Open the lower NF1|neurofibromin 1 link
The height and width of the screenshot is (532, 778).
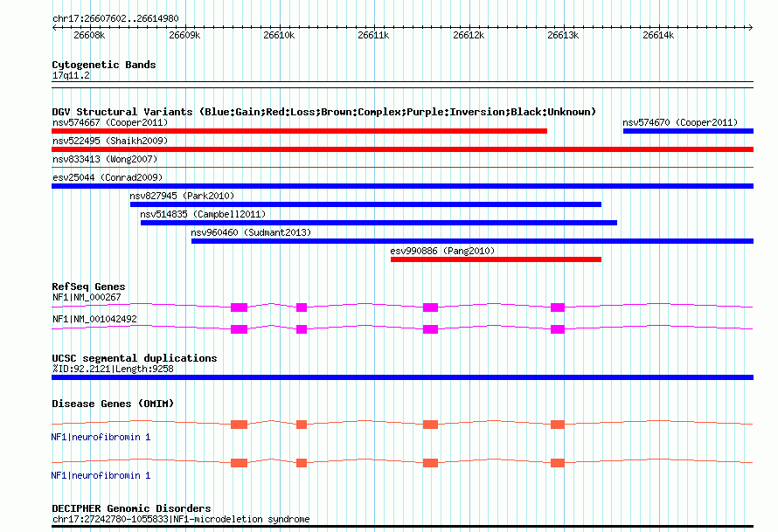point(101,475)
